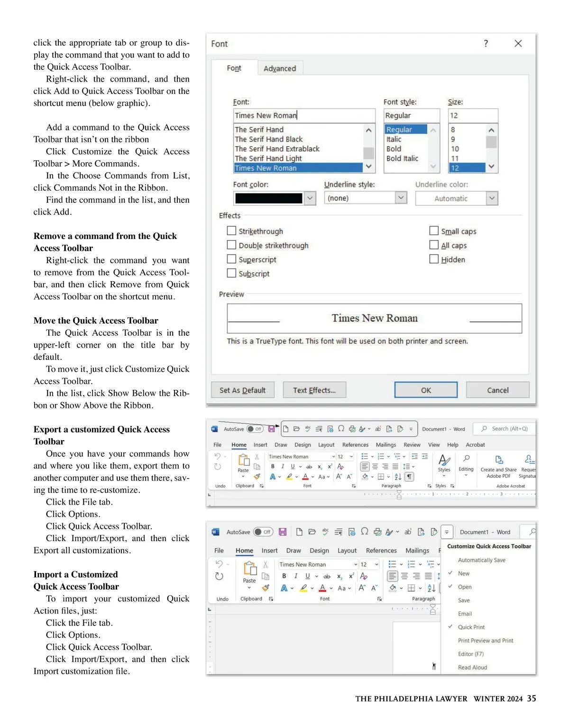Expand the Editing dropdown in the ribbon
The image size is (569, 728).
pos(466,464)
